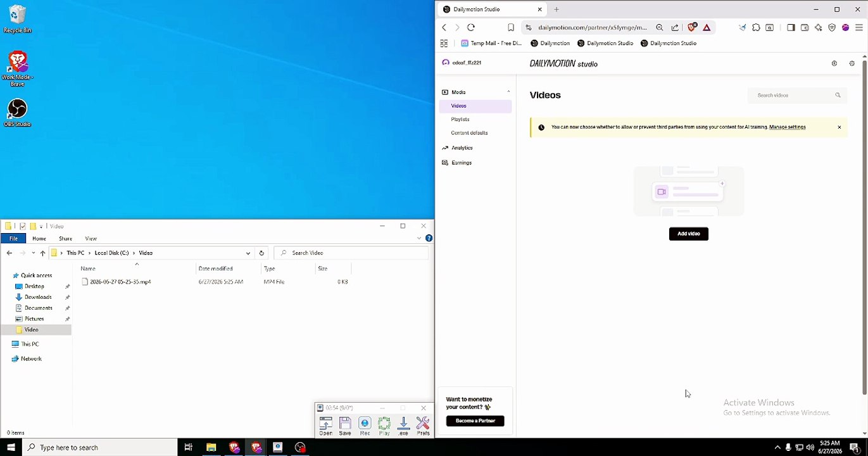
Task: Click the Dailymotion Studio logo
Action: [563, 63]
